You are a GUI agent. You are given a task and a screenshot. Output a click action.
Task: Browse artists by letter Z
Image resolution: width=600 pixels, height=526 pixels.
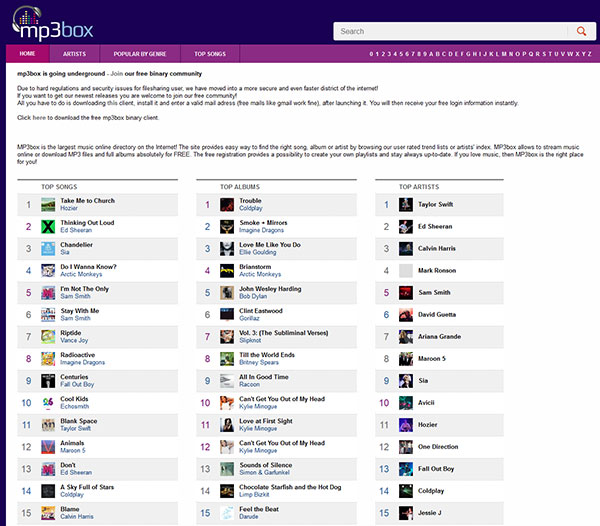coord(590,54)
